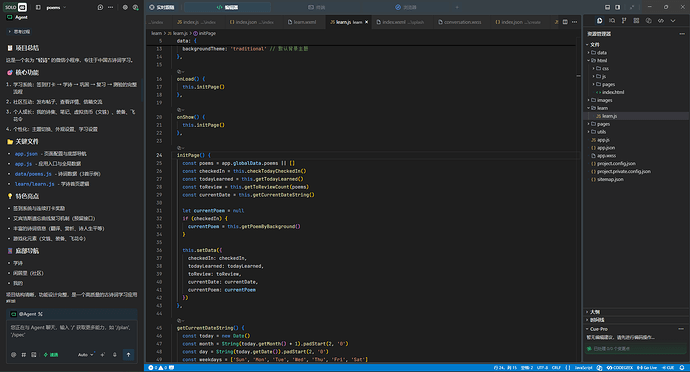Switch to the real-time follow top tab
Screen dimensions: 690x372
(161, 7)
